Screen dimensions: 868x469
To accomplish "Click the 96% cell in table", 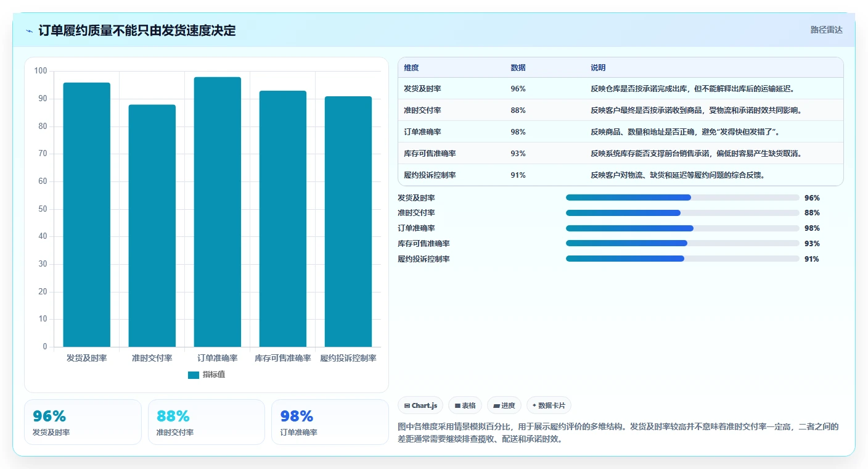I will pos(518,89).
